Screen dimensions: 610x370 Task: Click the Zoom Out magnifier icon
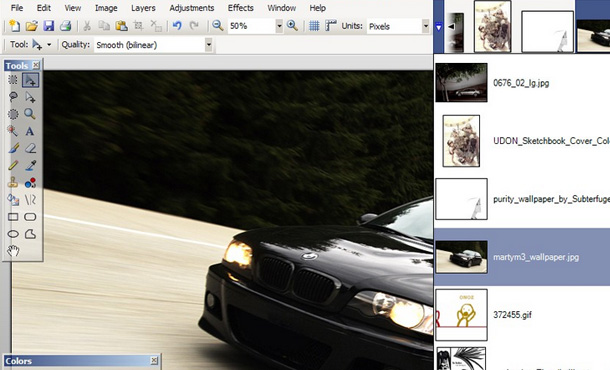tap(217, 26)
